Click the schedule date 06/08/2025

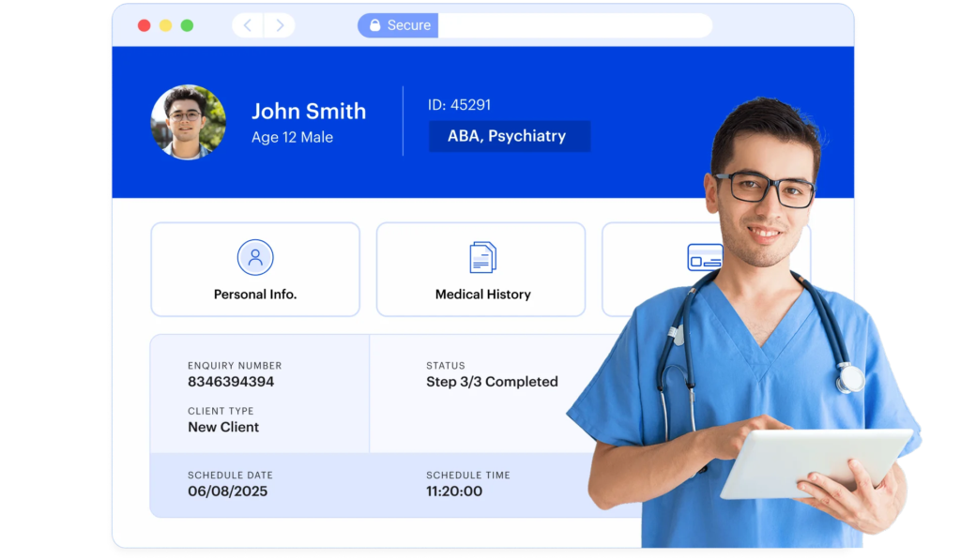click(x=227, y=492)
